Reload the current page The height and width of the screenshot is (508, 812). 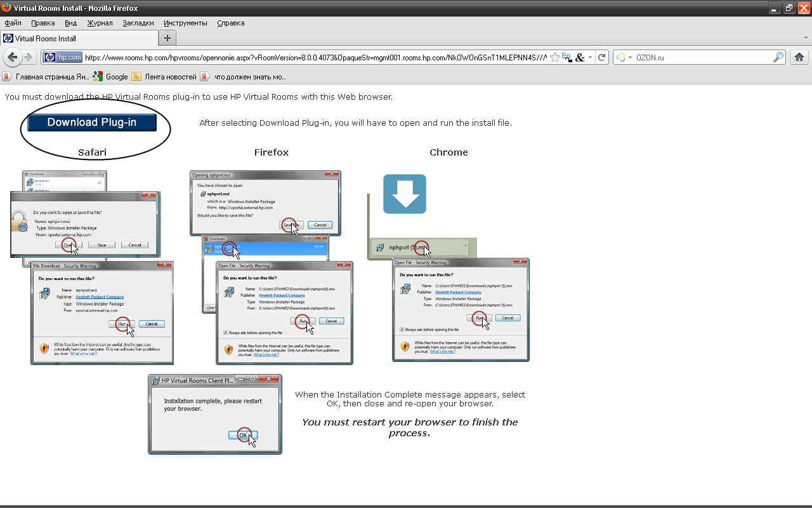(602, 57)
